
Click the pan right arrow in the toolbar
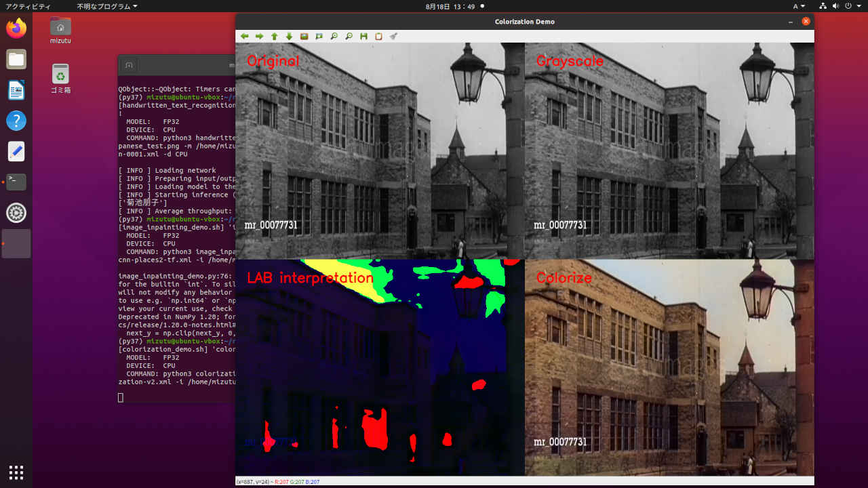[259, 37]
